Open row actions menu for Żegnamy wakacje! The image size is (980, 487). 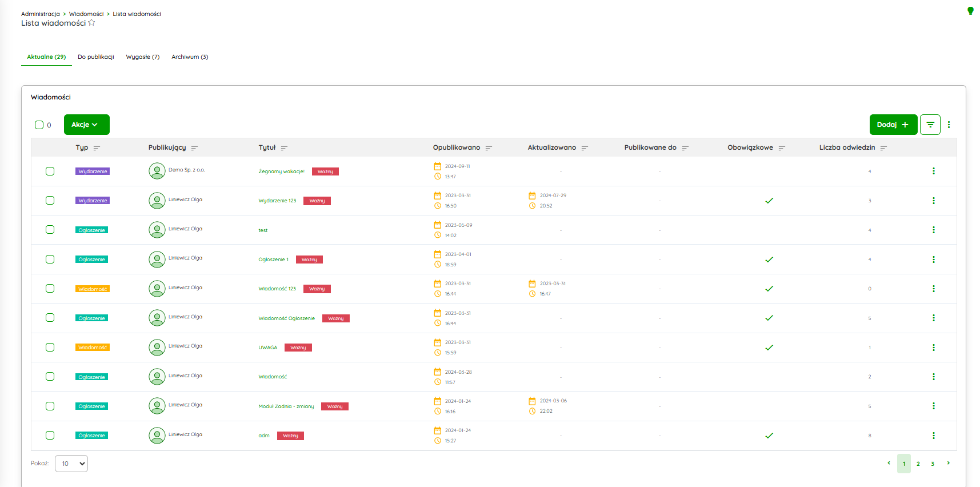coord(933,171)
